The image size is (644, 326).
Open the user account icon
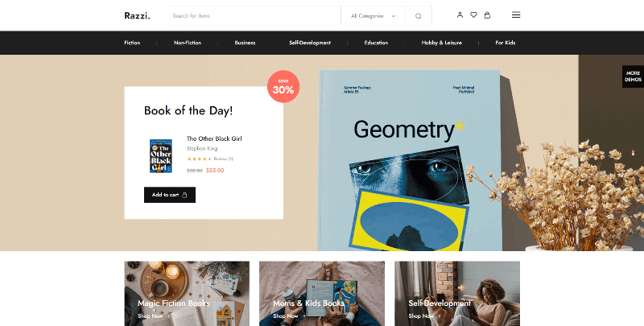[460, 15]
